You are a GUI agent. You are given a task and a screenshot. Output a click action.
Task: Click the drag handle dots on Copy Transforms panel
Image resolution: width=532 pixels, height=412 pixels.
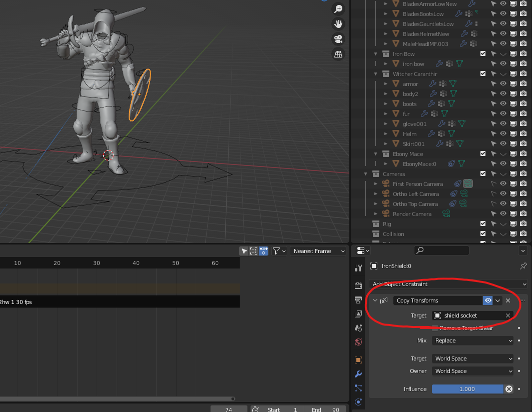[x=523, y=300]
